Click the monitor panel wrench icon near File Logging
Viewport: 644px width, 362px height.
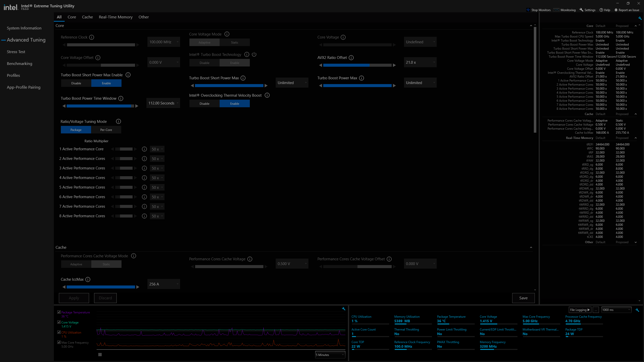click(x=637, y=310)
